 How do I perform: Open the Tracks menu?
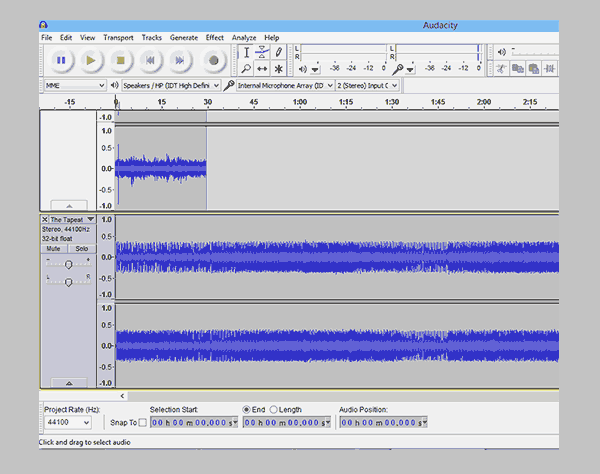coord(152,38)
